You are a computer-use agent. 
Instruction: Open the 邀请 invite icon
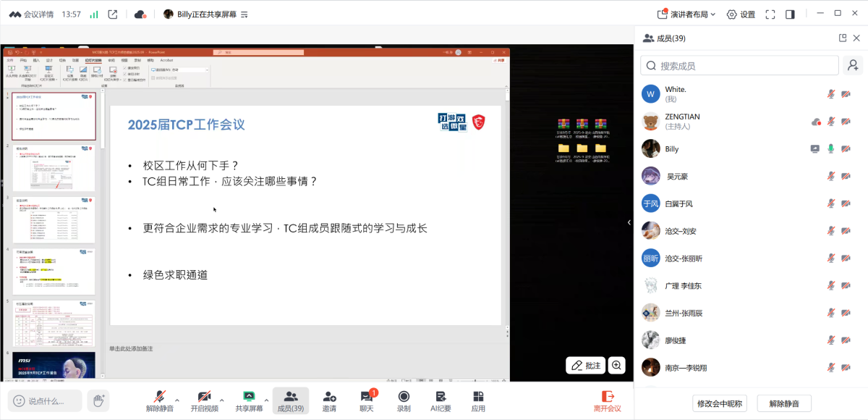(329, 400)
